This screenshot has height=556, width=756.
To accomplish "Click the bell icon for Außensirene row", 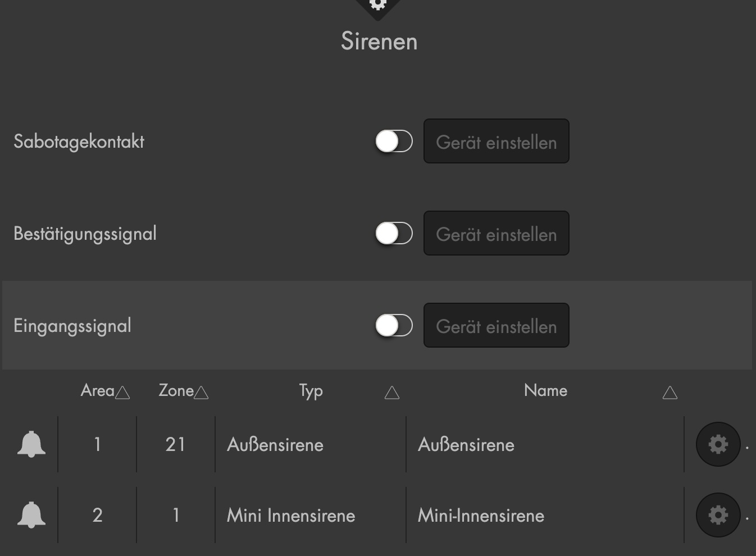I will (x=31, y=444).
